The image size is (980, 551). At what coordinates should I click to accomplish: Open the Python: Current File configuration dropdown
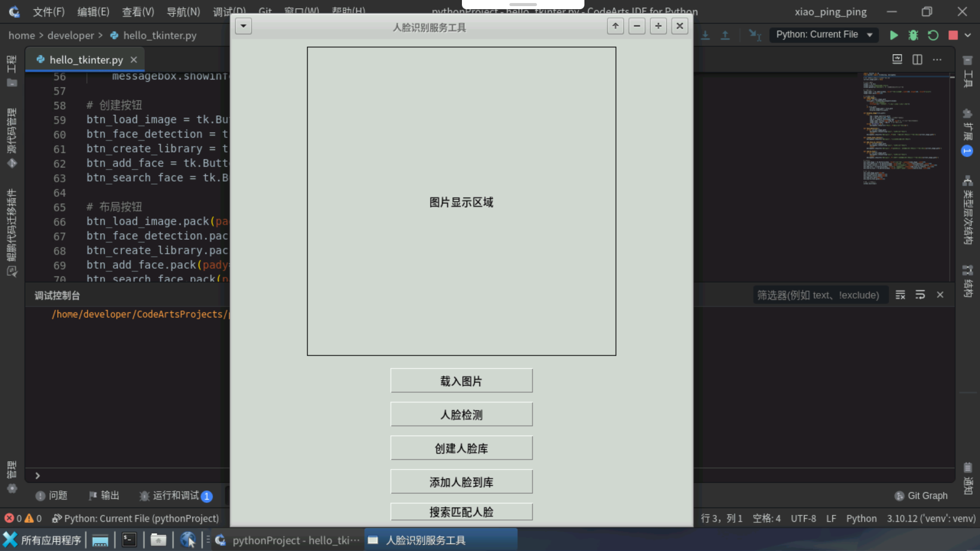coord(824,35)
